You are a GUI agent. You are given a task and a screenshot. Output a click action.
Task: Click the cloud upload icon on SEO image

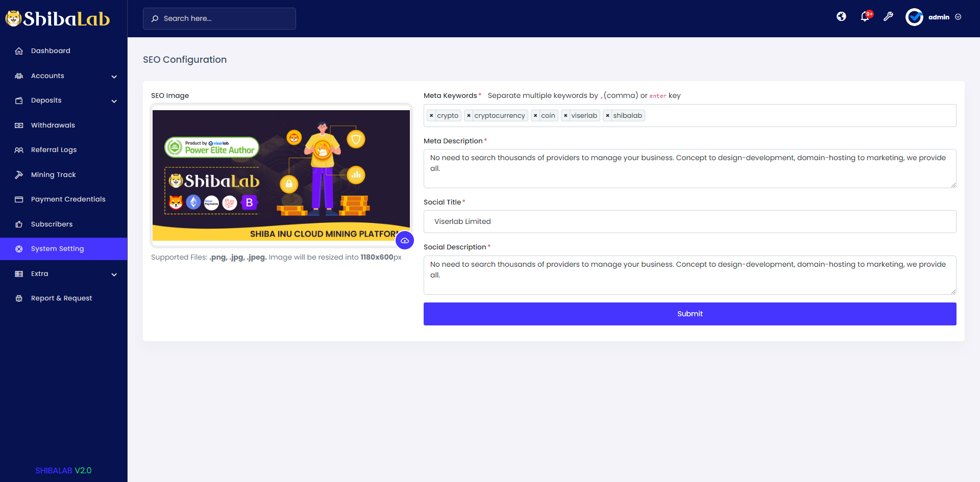(x=405, y=240)
